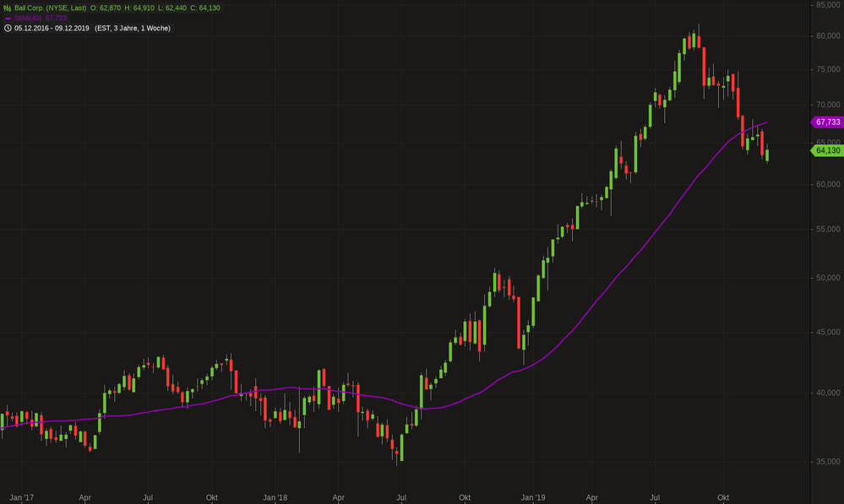Click the 70,000 price axis label
This screenshot has width=844, height=504.
pyautogui.click(x=828, y=105)
